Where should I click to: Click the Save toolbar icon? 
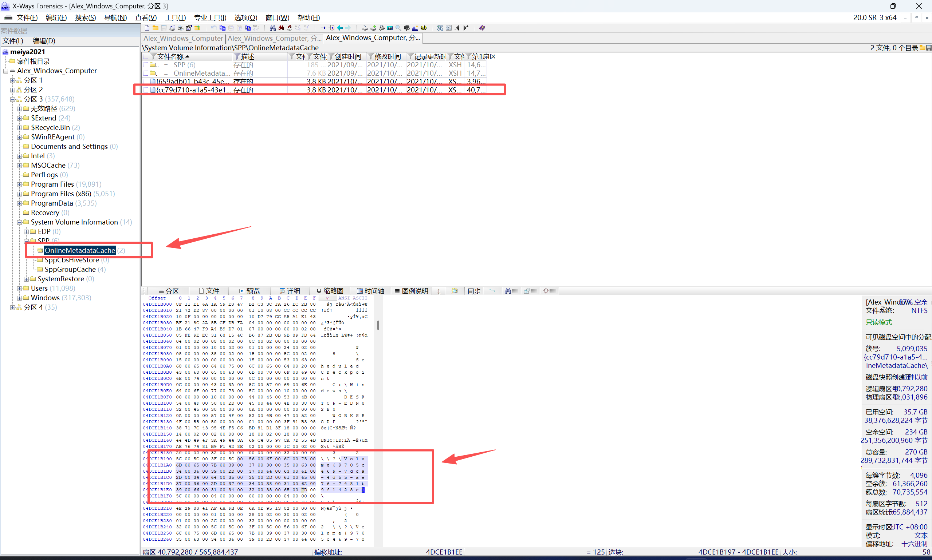(163, 28)
